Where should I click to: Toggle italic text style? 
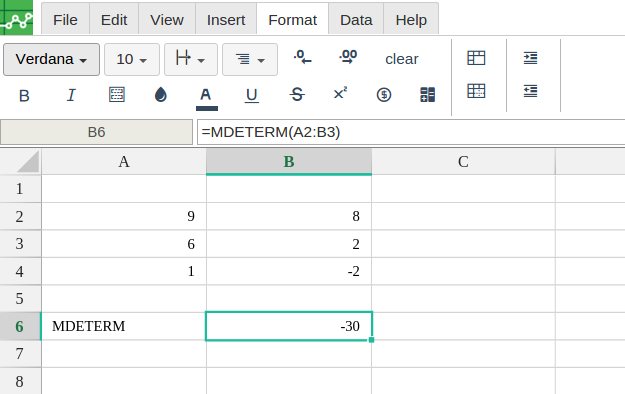(71, 95)
